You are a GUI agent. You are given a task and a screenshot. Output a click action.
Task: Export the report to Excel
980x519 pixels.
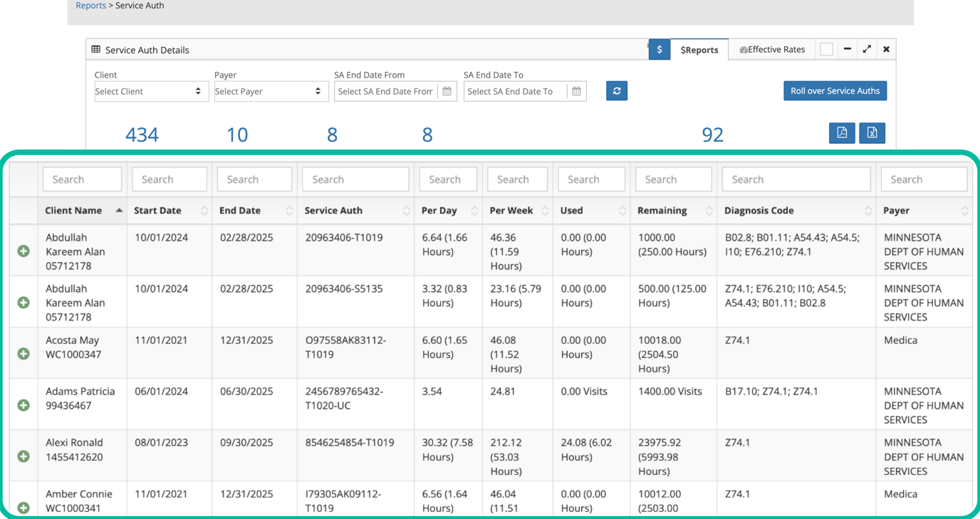tap(872, 133)
